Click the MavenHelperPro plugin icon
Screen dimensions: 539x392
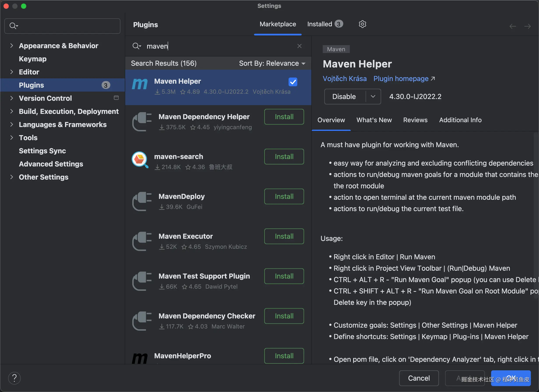tap(140, 358)
